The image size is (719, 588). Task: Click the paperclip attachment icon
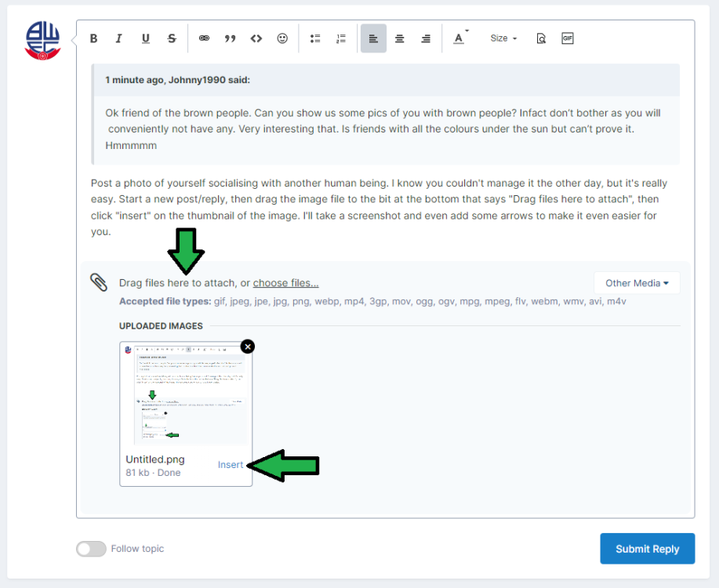click(99, 282)
